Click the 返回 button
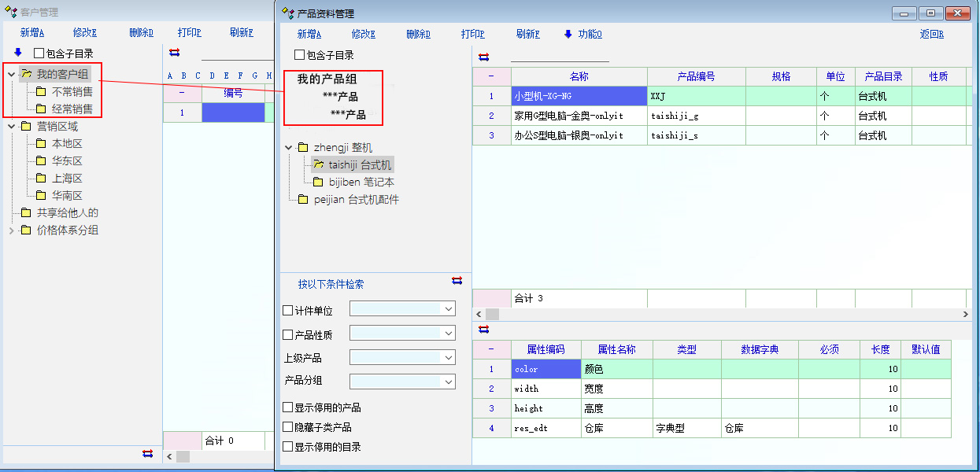The width and height of the screenshot is (980, 472). coord(931,34)
